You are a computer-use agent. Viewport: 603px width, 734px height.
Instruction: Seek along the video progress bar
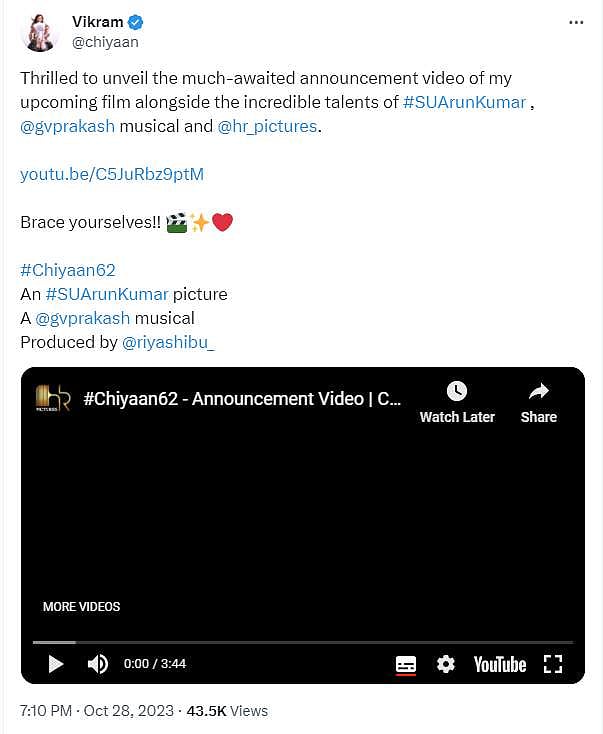pyautogui.click(x=303, y=642)
